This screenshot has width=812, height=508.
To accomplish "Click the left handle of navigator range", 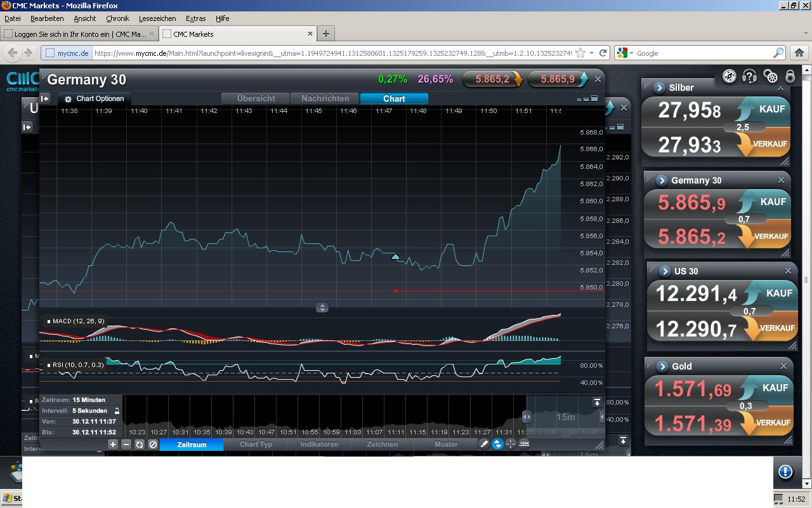I will pos(527,417).
